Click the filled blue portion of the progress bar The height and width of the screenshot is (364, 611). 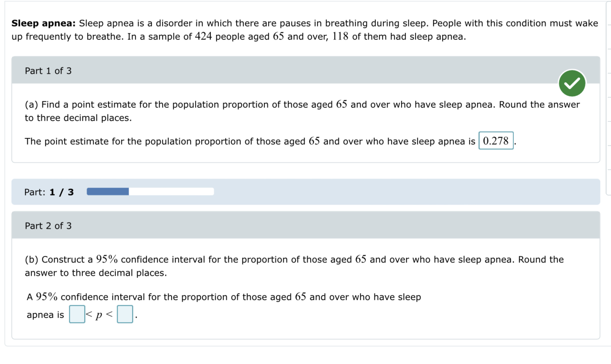point(108,192)
